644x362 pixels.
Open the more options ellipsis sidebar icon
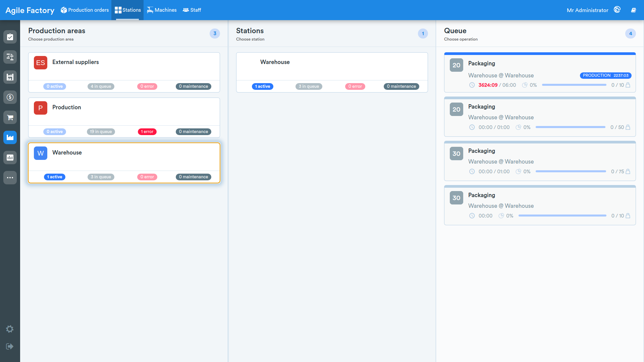[x=10, y=178]
